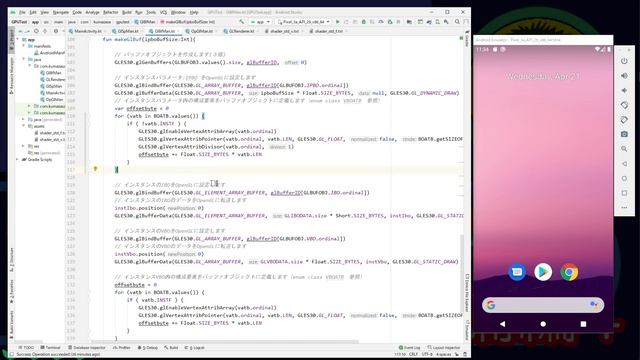640x360 pixels.
Task: Select GLRenderer class in project tree
Action: click(53, 80)
